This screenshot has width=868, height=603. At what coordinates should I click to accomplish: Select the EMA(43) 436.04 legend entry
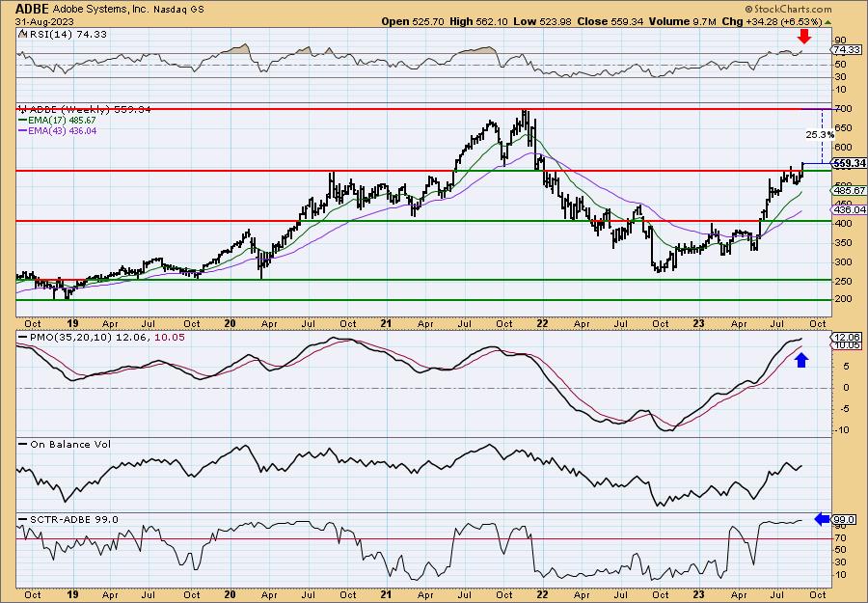tap(62, 130)
